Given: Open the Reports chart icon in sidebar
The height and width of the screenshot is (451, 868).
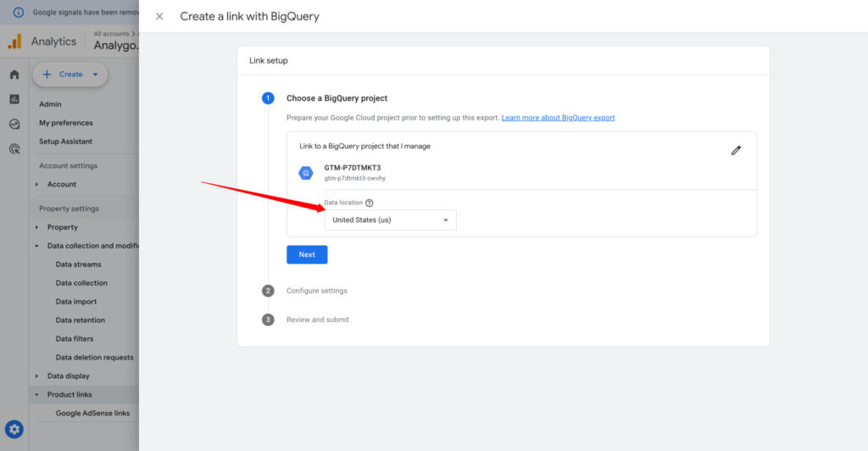Looking at the screenshot, I should click(x=14, y=99).
